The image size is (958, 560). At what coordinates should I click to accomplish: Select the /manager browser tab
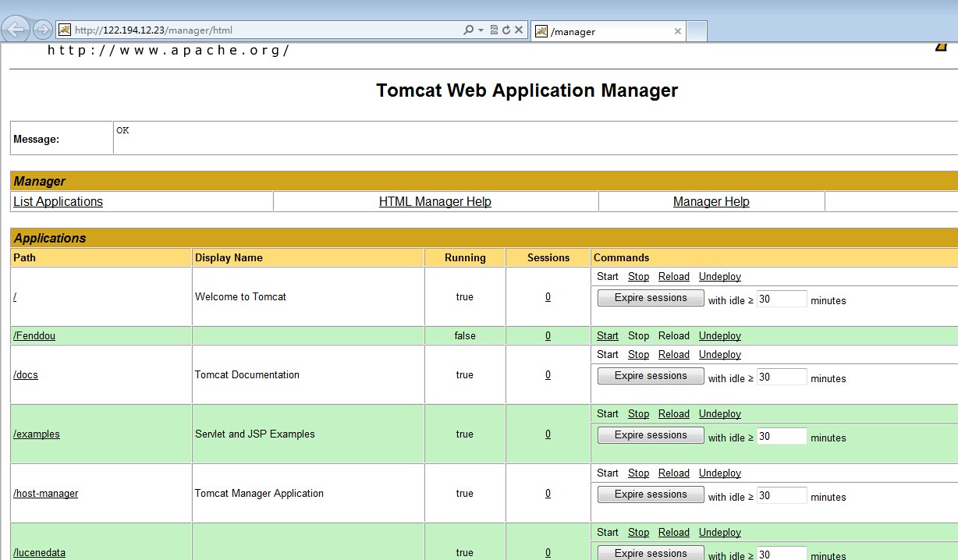click(x=608, y=31)
